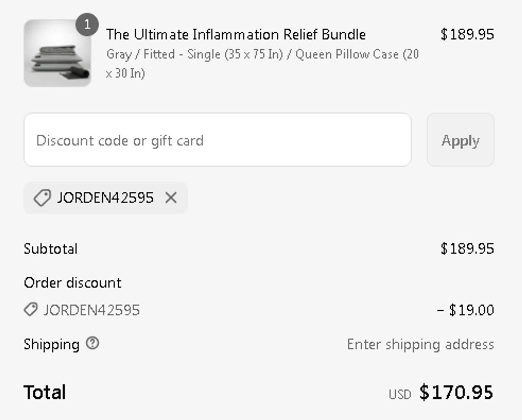This screenshot has width=522, height=420.
Task: Click the Subtotal label
Action: [51, 249]
